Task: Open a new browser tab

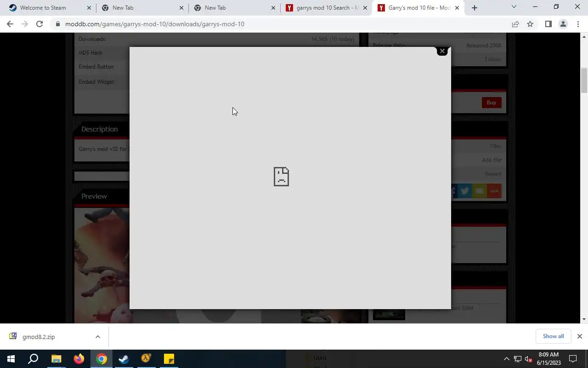Action: coord(475,8)
